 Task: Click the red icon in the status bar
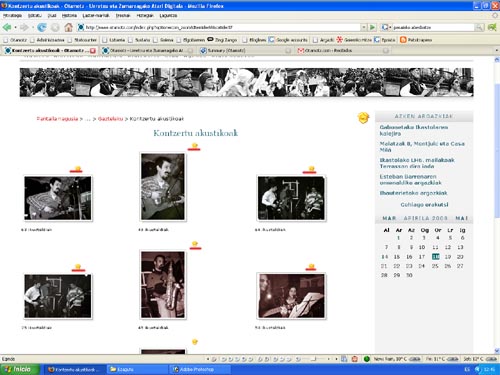coord(355,359)
